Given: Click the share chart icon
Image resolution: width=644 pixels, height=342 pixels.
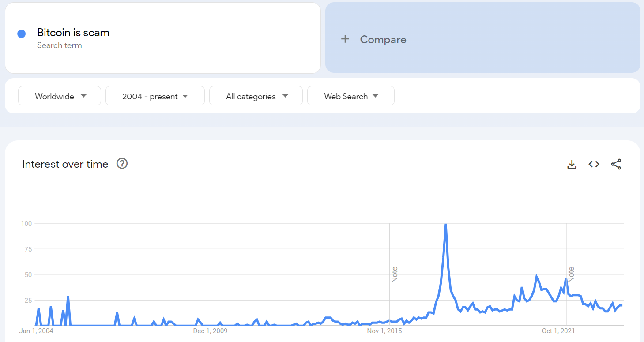Looking at the screenshot, I should (616, 164).
